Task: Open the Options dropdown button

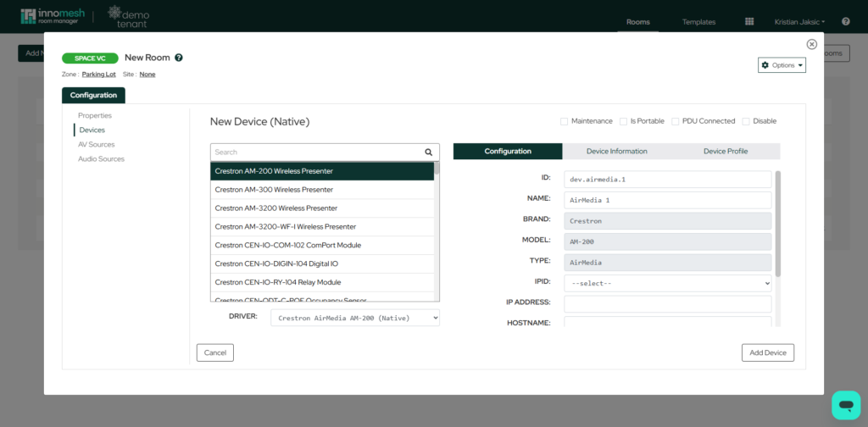Action: 782,65
